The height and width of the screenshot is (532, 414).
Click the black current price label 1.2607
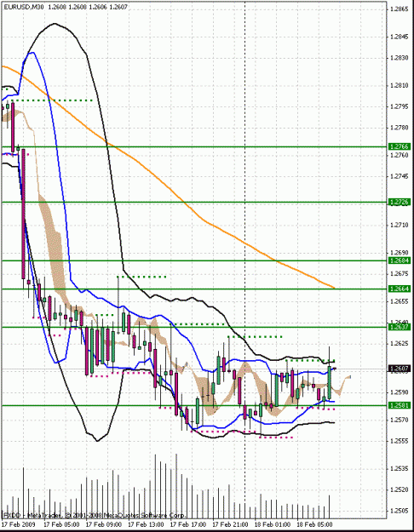tap(400, 369)
